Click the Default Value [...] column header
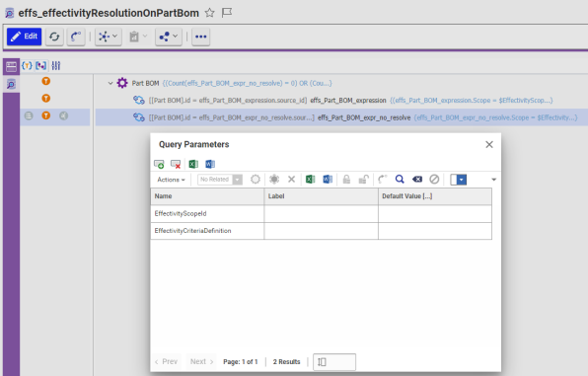The height and width of the screenshot is (376, 588). pos(435,196)
